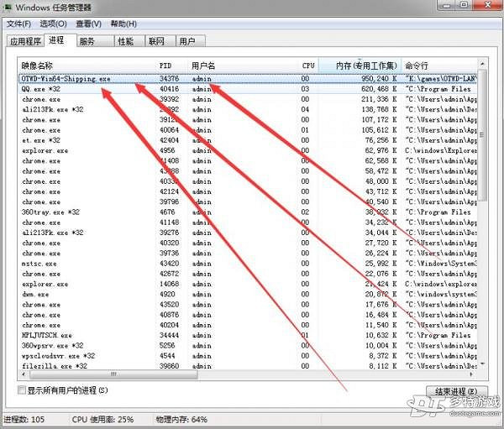Open the 查看(V) menu

point(88,24)
